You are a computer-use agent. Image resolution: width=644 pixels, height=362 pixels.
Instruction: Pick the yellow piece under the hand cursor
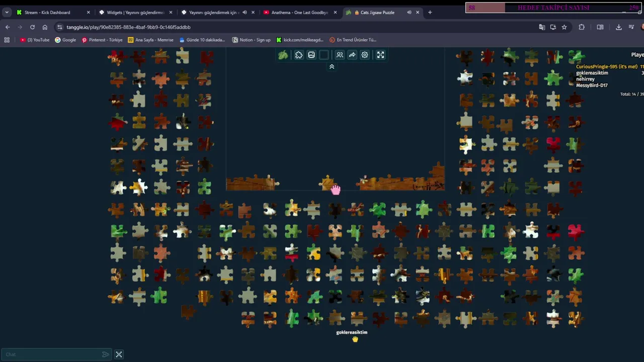[328, 183]
